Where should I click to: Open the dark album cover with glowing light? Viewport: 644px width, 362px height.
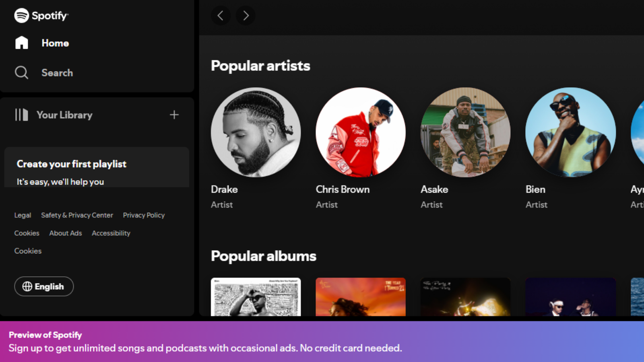466,297
